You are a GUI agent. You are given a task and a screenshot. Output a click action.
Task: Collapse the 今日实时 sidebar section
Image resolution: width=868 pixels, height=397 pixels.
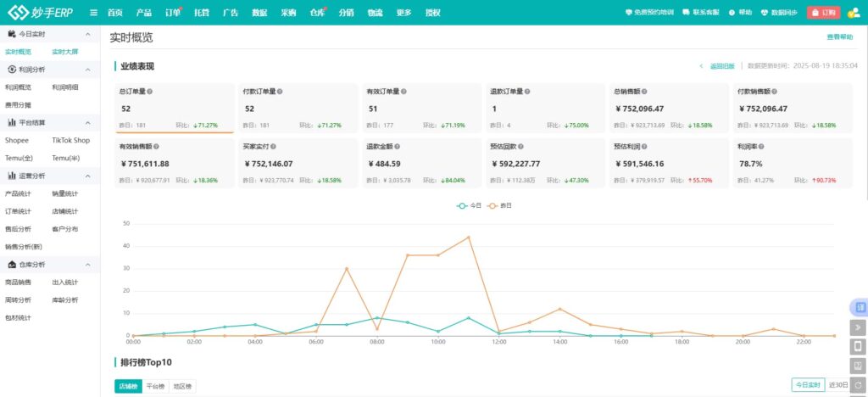[x=88, y=34]
